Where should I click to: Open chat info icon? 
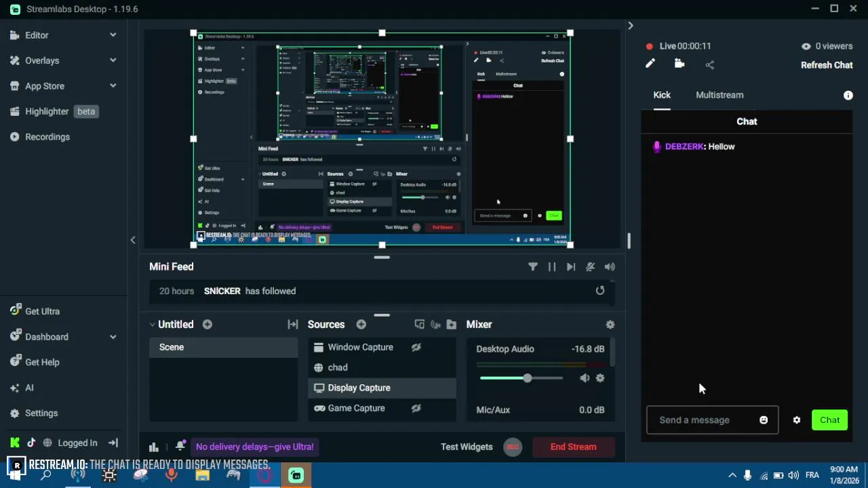point(848,96)
